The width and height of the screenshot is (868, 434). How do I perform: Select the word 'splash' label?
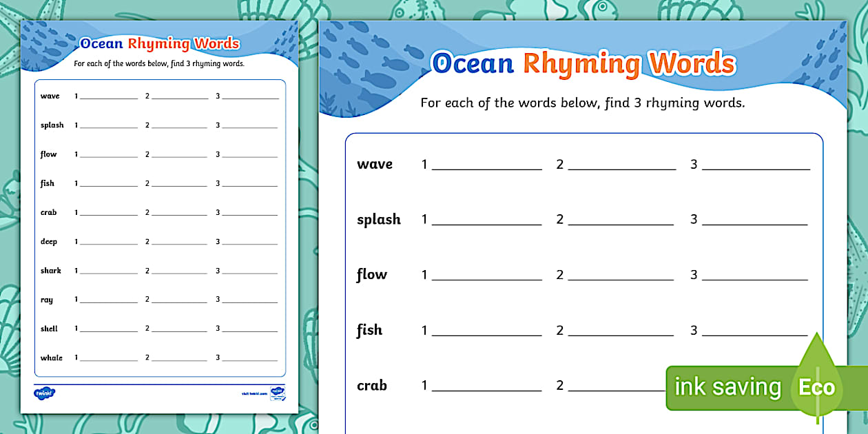(x=379, y=219)
